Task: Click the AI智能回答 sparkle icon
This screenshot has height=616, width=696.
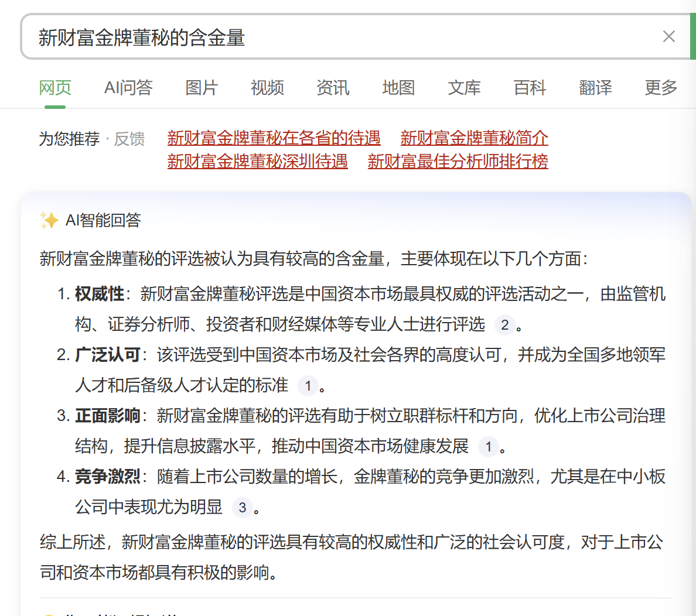Action: [49, 220]
